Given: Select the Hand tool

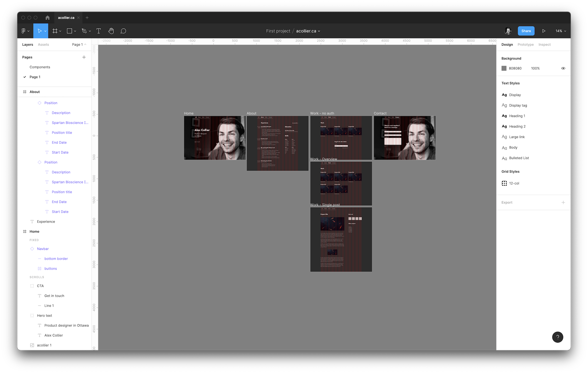Looking at the screenshot, I should tap(111, 31).
